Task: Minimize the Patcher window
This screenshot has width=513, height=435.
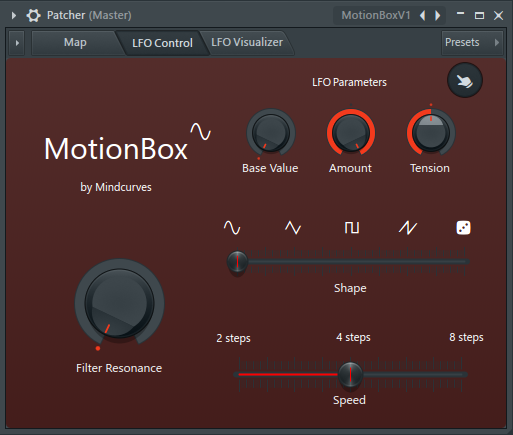Action: click(460, 15)
